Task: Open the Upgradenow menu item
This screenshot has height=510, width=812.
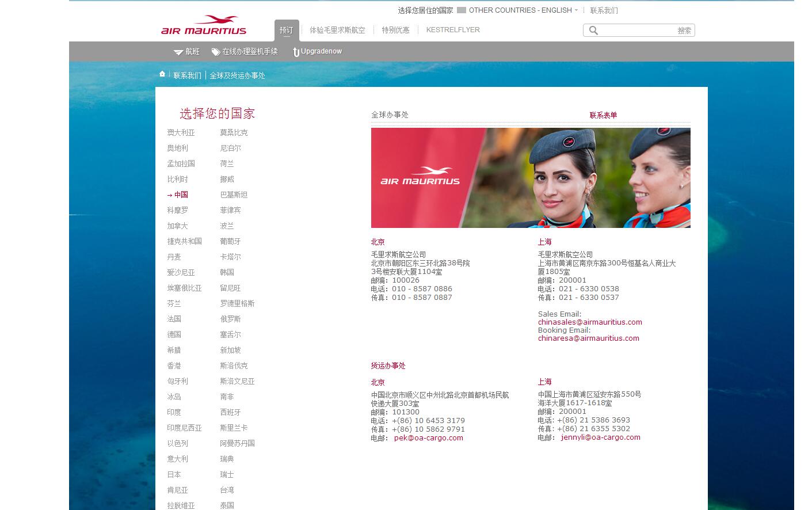Action: (x=321, y=51)
